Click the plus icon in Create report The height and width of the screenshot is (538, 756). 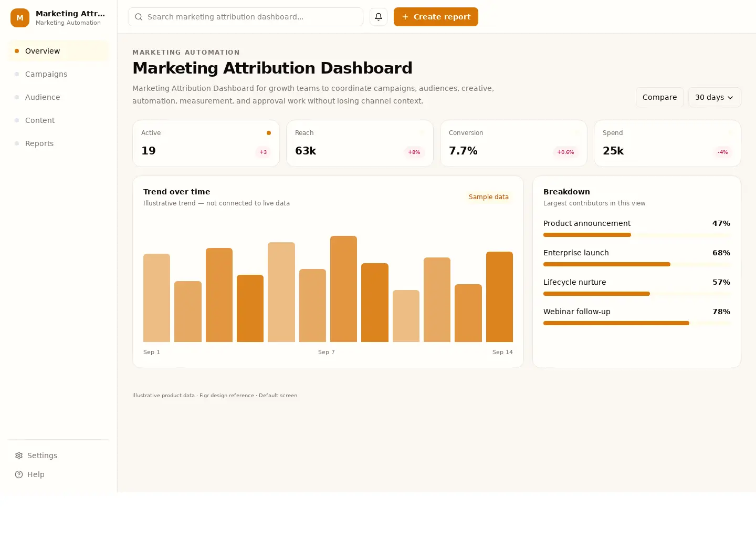[405, 17]
